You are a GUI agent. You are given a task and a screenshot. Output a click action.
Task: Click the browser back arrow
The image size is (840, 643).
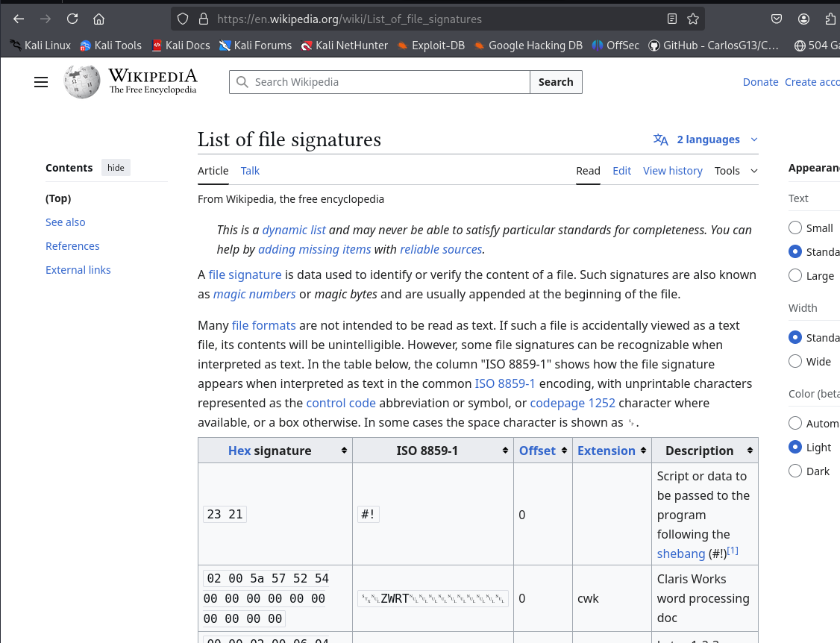pyautogui.click(x=19, y=19)
